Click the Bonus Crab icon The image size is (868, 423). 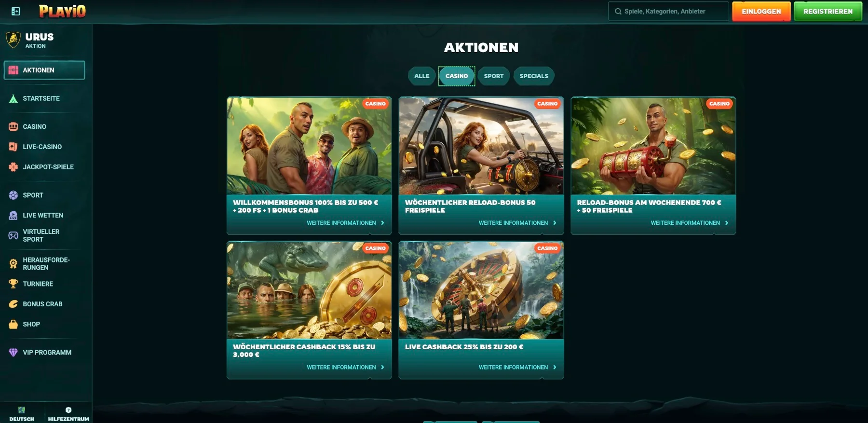[x=14, y=304]
